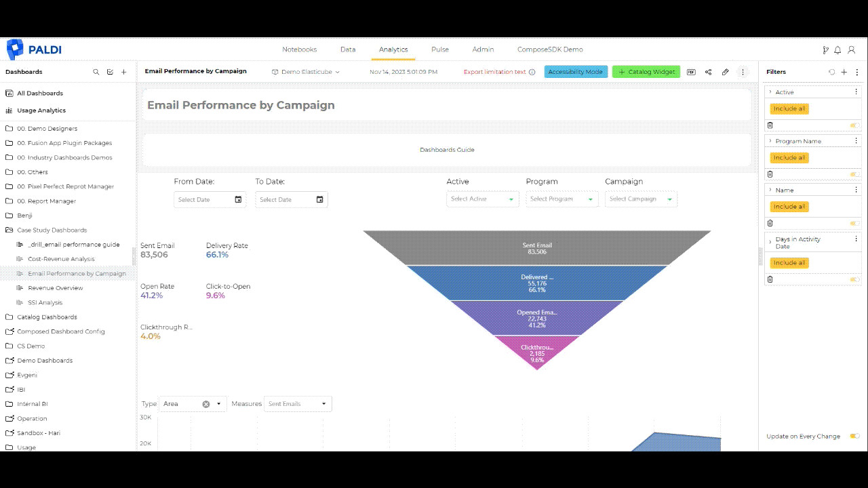Click the Accessibility Mode button
This screenshot has width=868, height=488.
coord(576,72)
